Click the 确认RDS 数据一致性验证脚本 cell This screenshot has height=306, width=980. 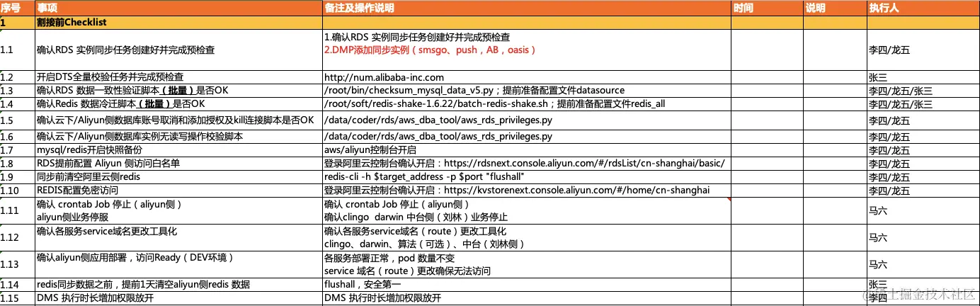178,91
